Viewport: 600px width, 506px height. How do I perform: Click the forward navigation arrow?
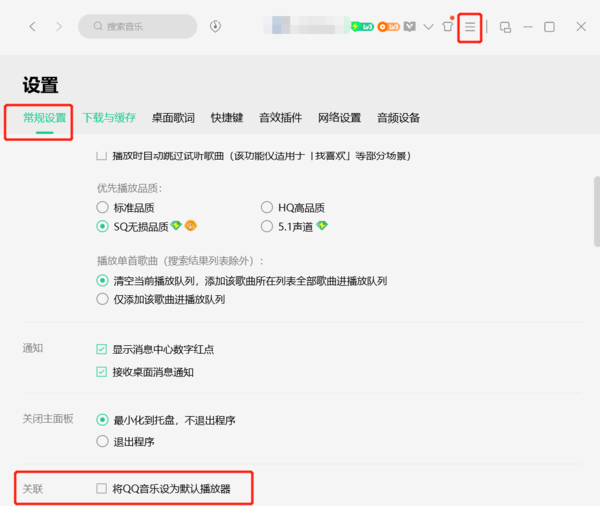coord(59,26)
